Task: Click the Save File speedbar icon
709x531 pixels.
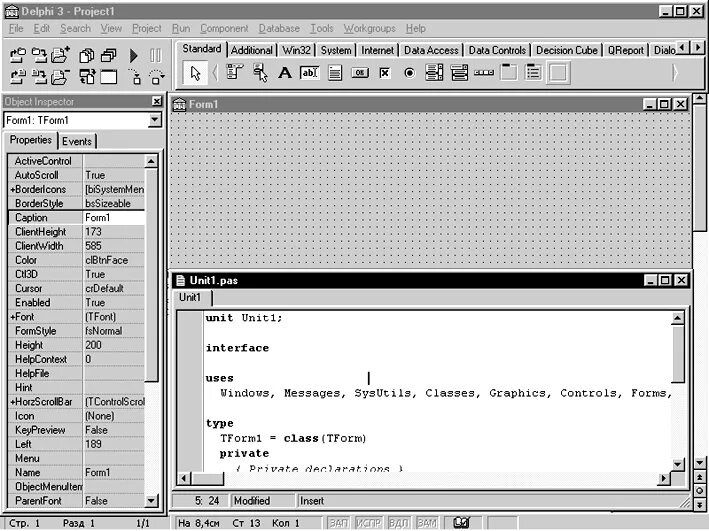Action: tap(39, 77)
